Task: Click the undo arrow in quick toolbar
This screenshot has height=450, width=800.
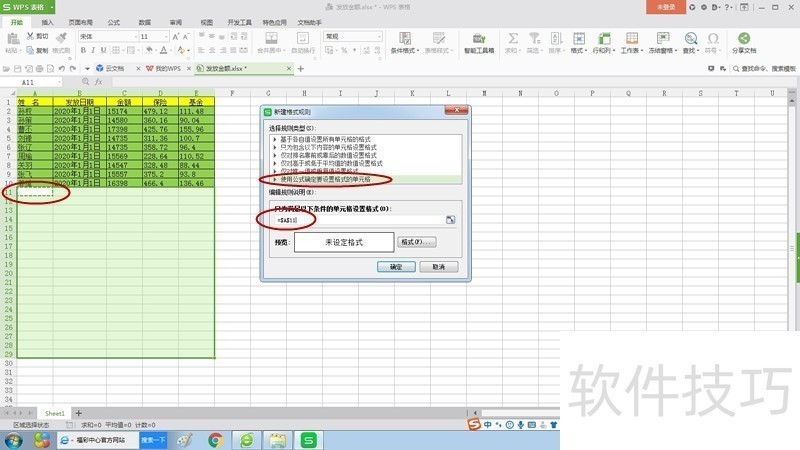Action: (x=62, y=68)
